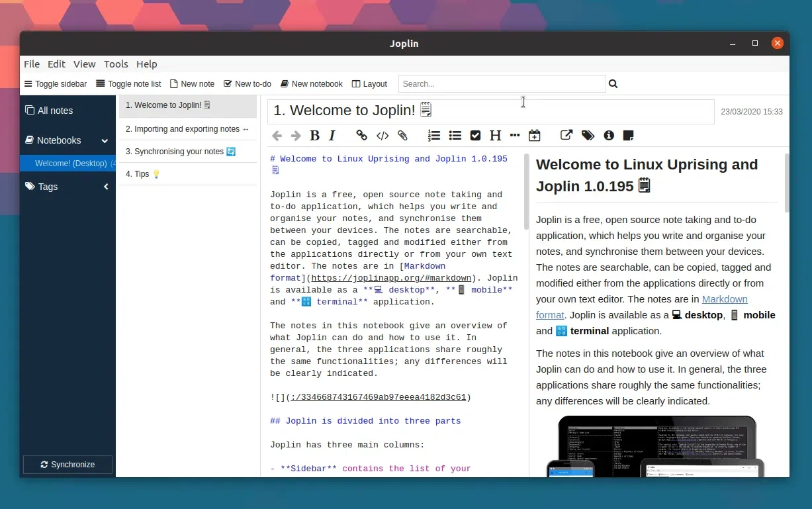812x509 pixels.
Task: Show note properties info icon
Action: click(x=609, y=136)
